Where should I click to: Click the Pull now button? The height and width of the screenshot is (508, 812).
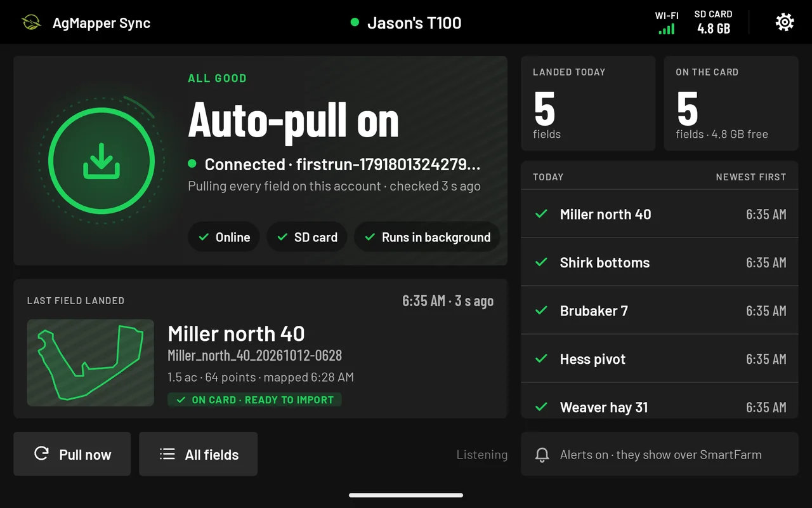(72, 454)
